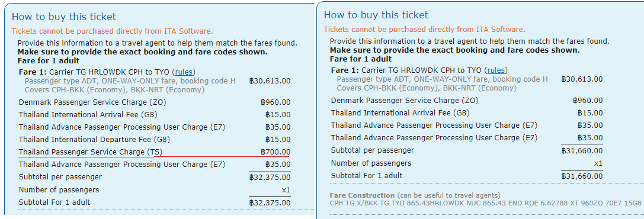
Task: Click left 'How to buy this ticket' heading
Action: point(63,17)
